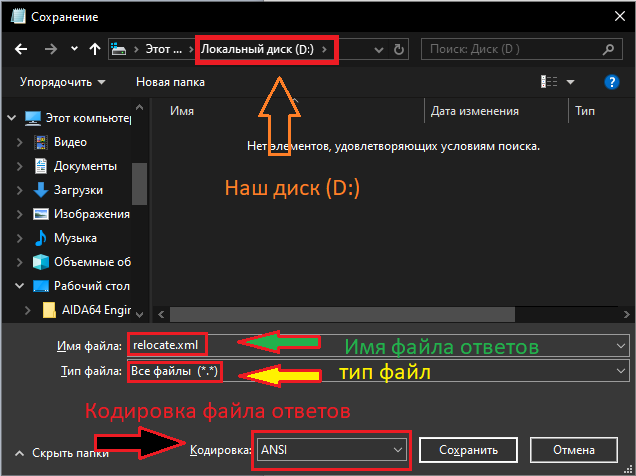Go back using the left arrow
This screenshot has height=476, width=636.
[21, 49]
